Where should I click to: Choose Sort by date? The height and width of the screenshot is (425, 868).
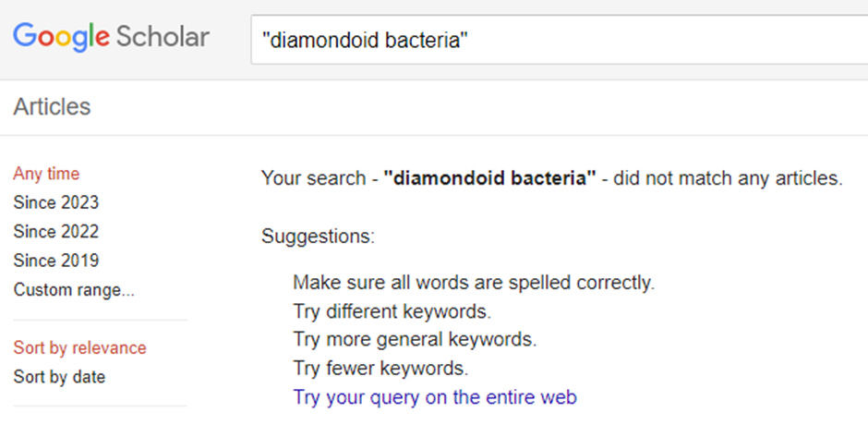(x=59, y=377)
